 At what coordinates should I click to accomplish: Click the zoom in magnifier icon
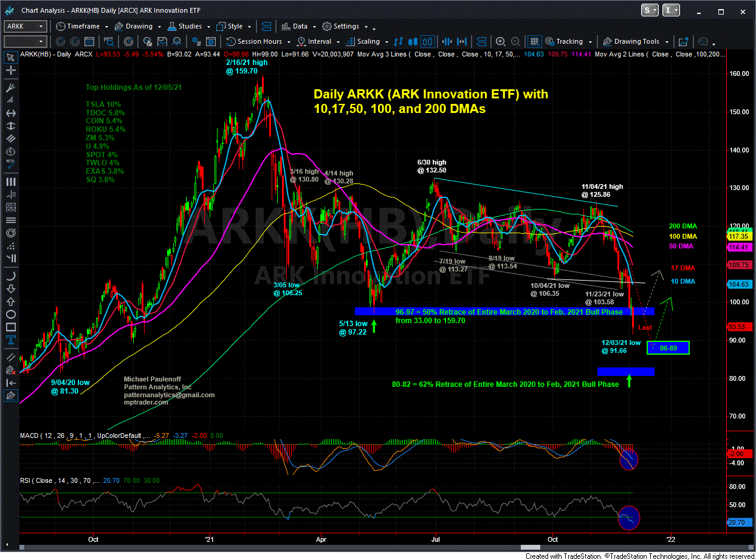point(500,41)
